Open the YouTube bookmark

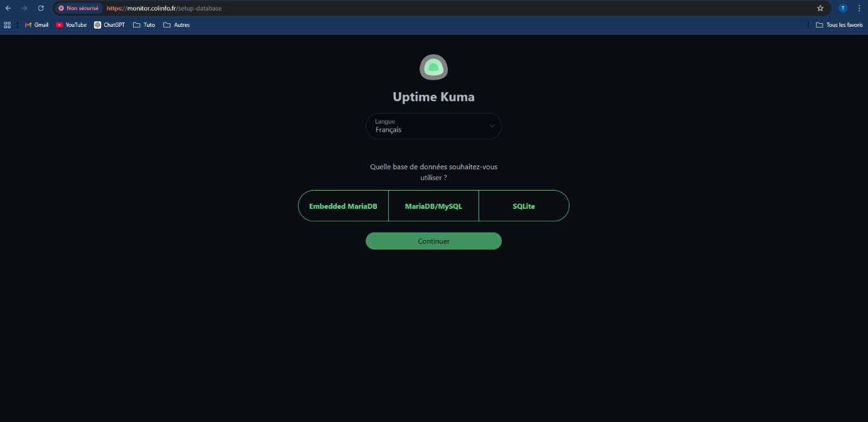coord(71,25)
